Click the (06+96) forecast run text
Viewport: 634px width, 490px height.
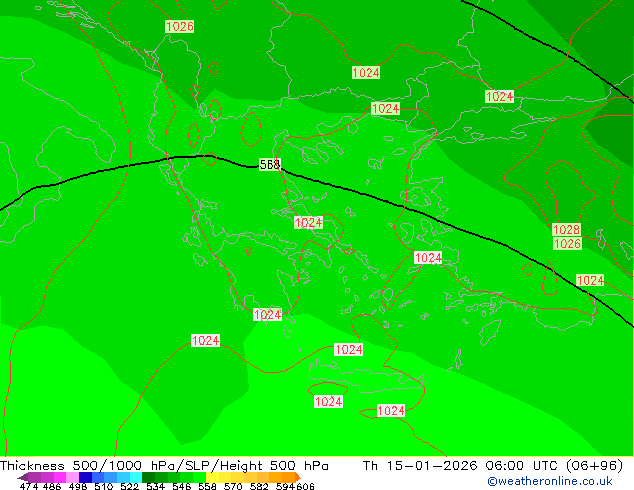(594, 466)
